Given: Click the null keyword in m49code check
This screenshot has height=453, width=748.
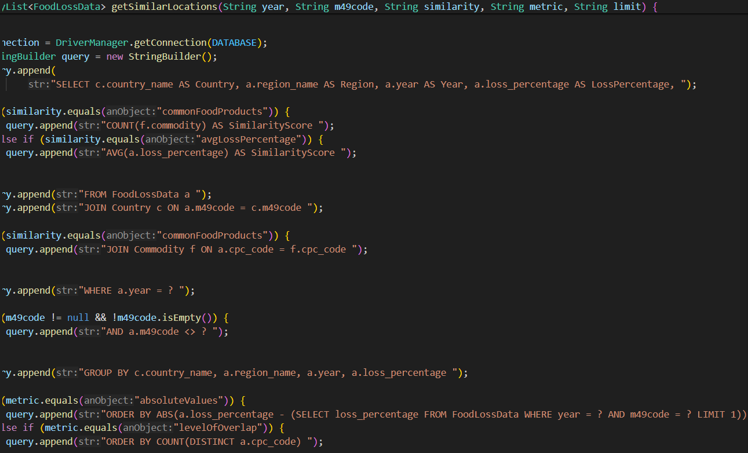Looking at the screenshot, I should [78, 318].
